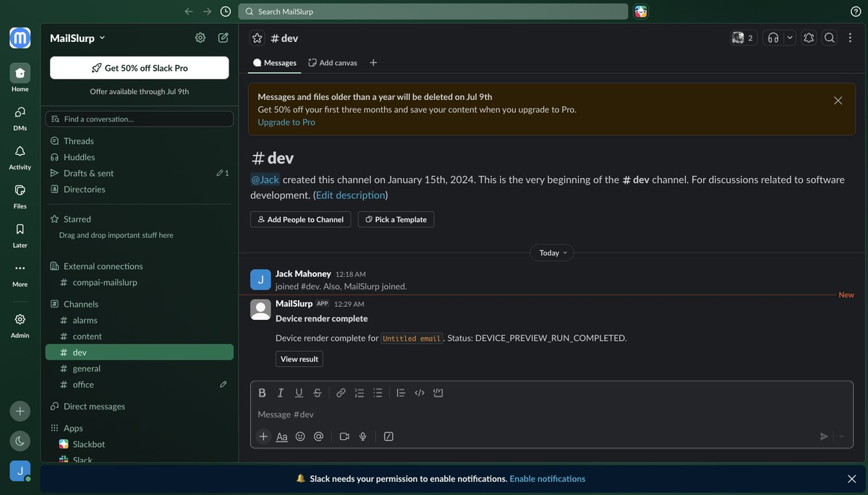
Task: Click Pick a Template
Action: pyautogui.click(x=396, y=219)
